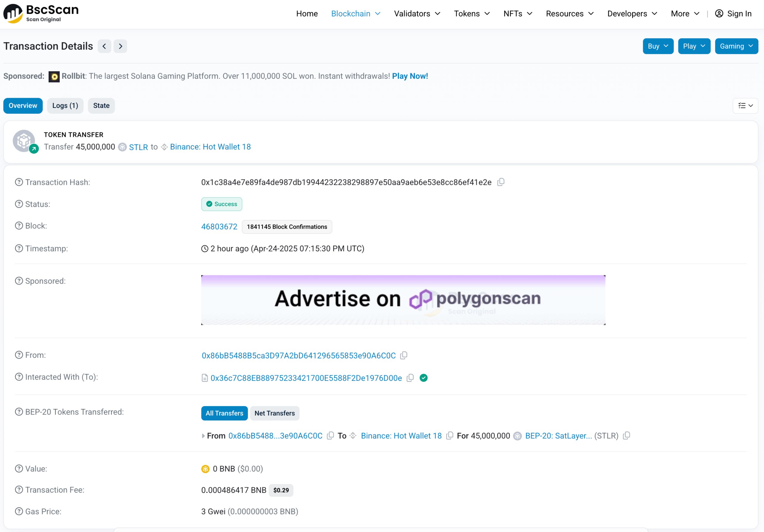The height and width of the screenshot is (532, 764).
Task: Select All Transfers view
Action: tap(224, 413)
